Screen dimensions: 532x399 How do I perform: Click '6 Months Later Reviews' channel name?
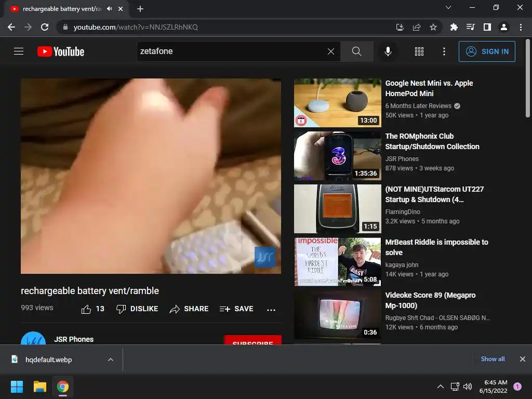point(418,106)
